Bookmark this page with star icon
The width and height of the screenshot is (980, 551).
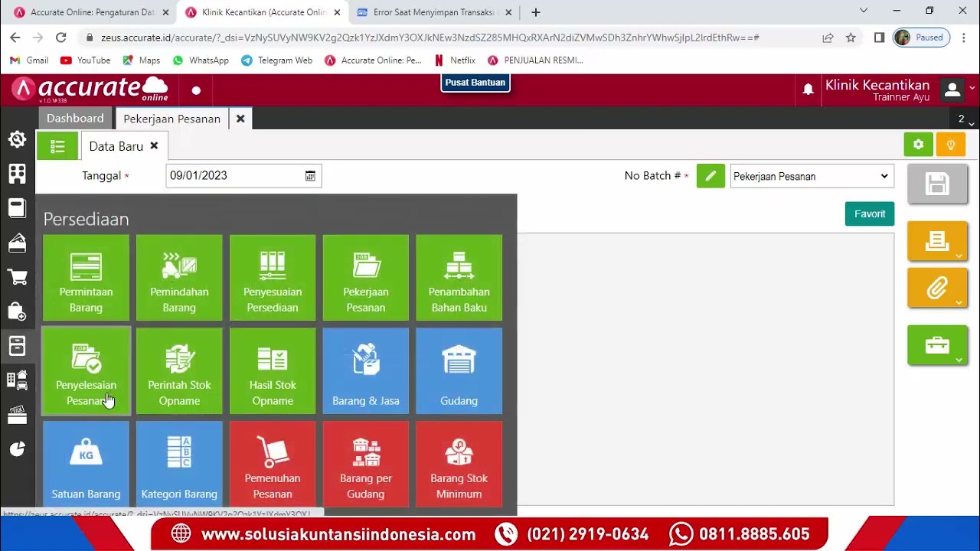tap(851, 37)
